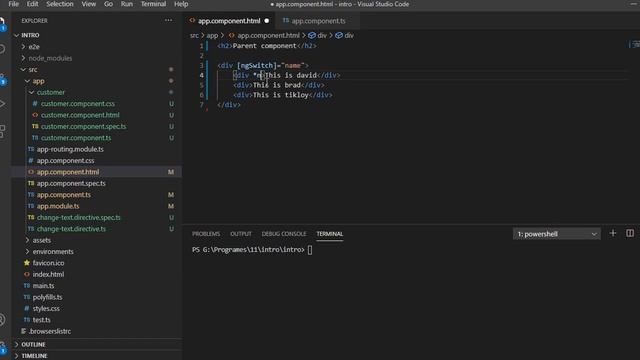
Task: Click HTML icon of app.component.html tab
Action: 192,20
